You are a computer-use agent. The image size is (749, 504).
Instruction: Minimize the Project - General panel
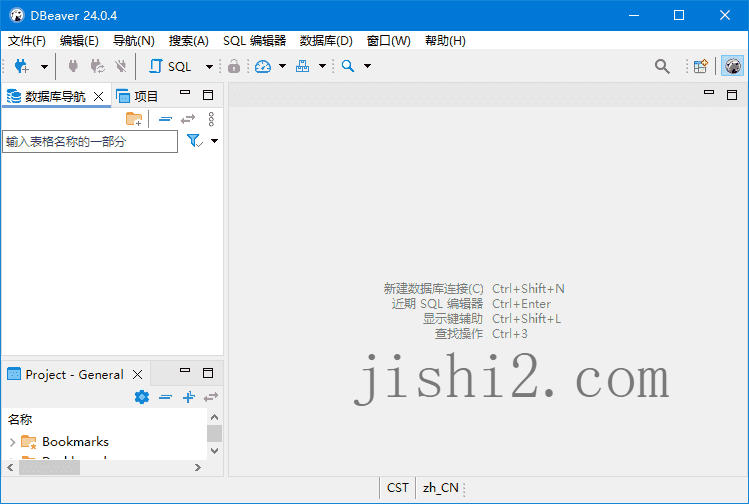tap(185, 371)
